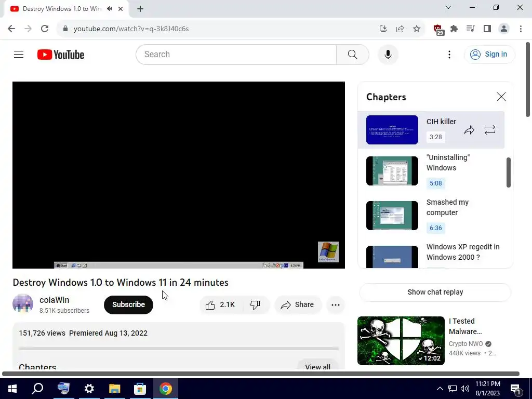The width and height of the screenshot is (532, 399).
Task: Open the CIH killer chapter thumbnail
Action: click(392, 130)
